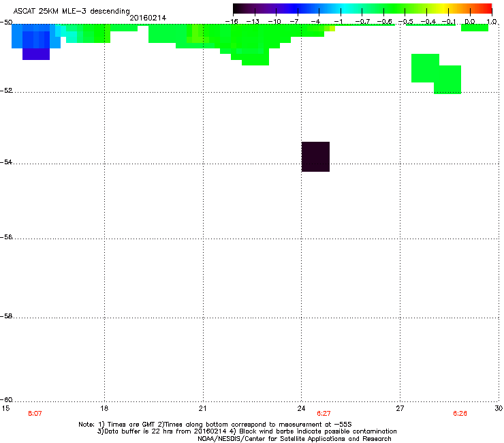Click the indigo-purple data cell below the blue patch
The image size is (504, 443).
point(36,54)
